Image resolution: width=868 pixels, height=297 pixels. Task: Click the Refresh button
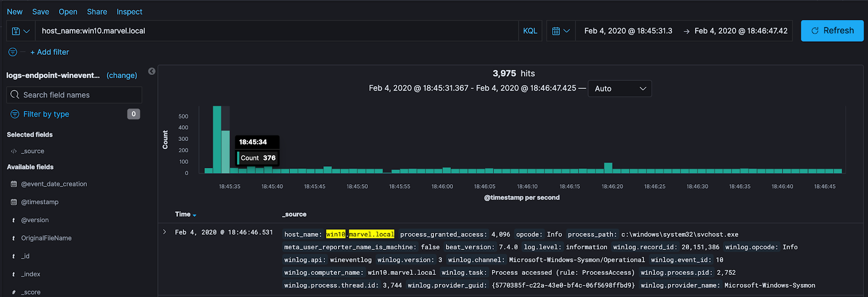[832, 31]
